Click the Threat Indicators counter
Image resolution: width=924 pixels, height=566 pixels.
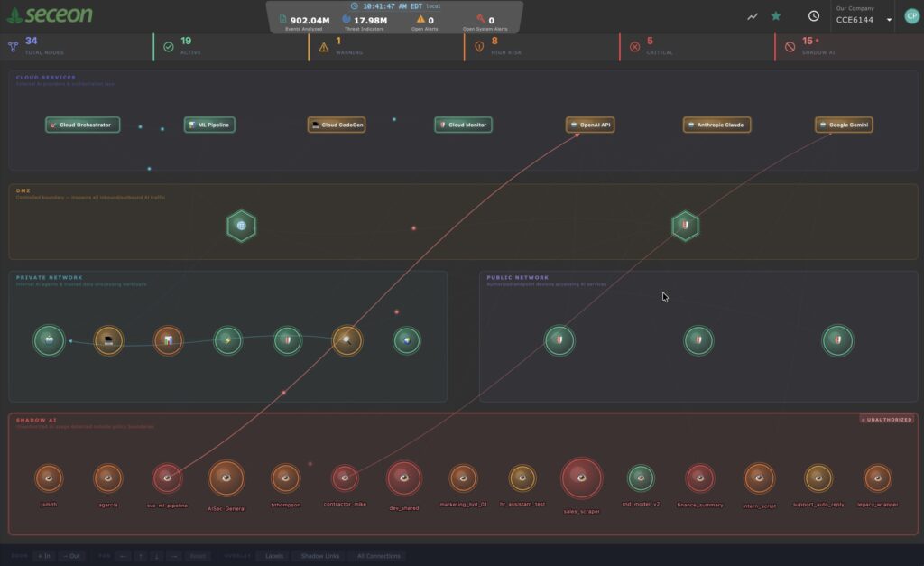pyautogui.click(x=365, y=22)
